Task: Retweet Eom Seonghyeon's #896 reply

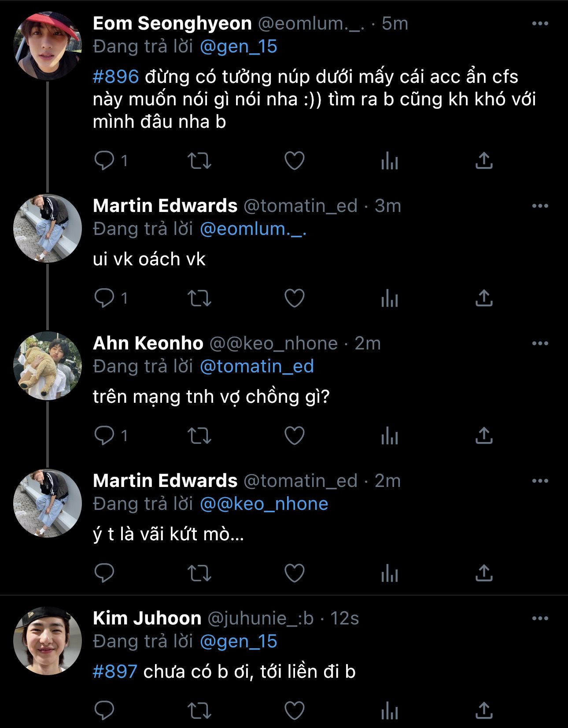Action: click(199, 161)
